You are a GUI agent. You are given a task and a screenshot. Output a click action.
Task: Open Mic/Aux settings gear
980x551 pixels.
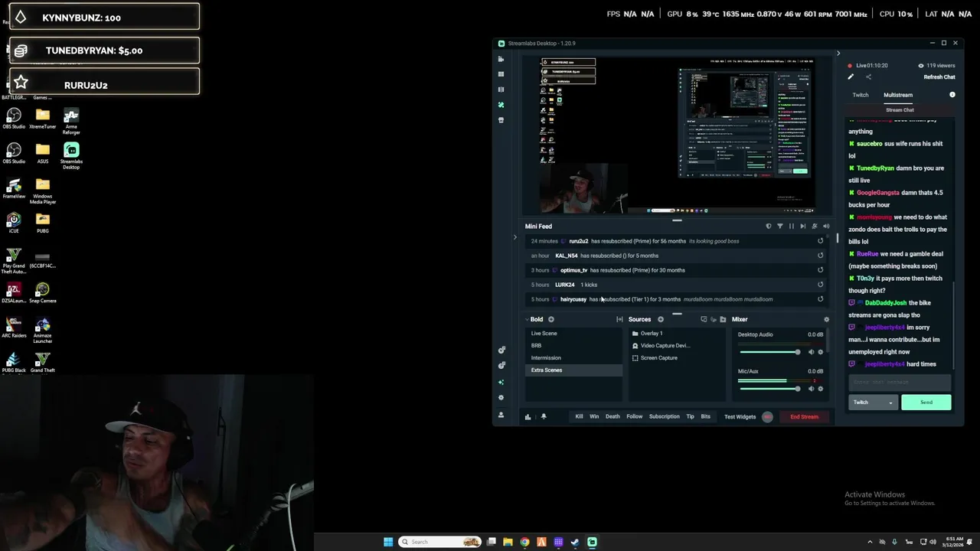821,389
